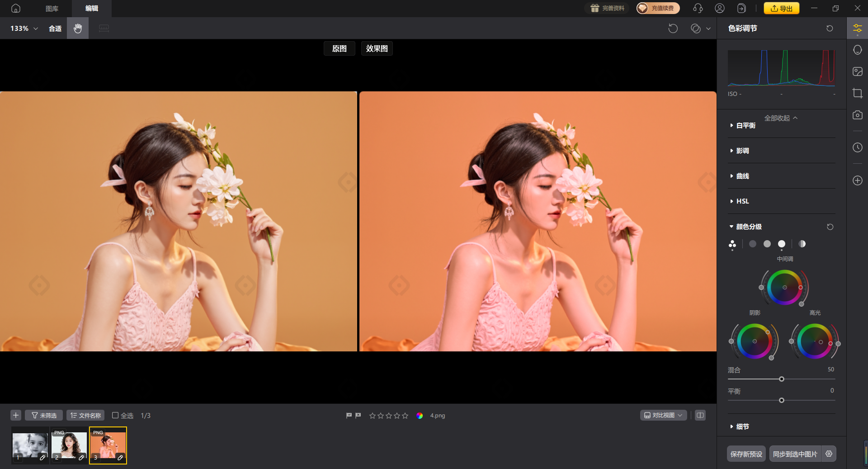Open sync settings gear icon

click(829, 454)
